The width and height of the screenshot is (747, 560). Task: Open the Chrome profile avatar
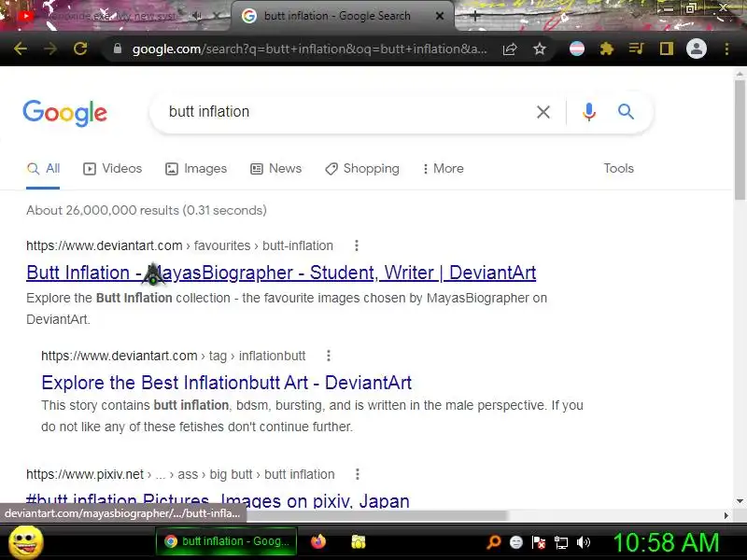(696, 49)
